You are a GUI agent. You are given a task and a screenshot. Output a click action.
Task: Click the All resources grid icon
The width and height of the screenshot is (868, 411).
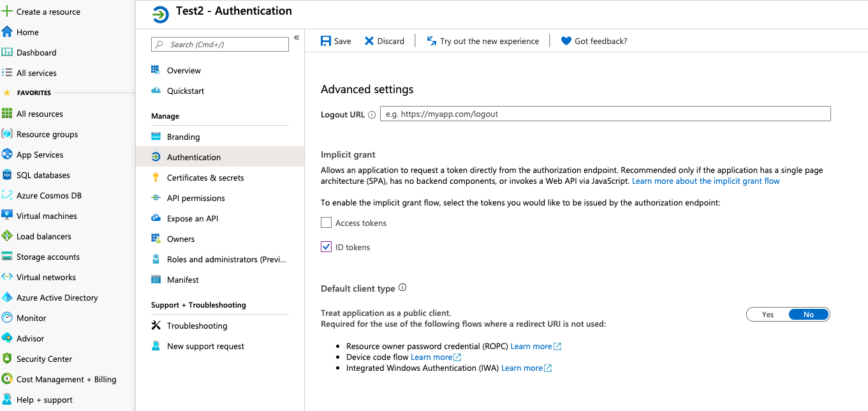(x=7, y=114)
